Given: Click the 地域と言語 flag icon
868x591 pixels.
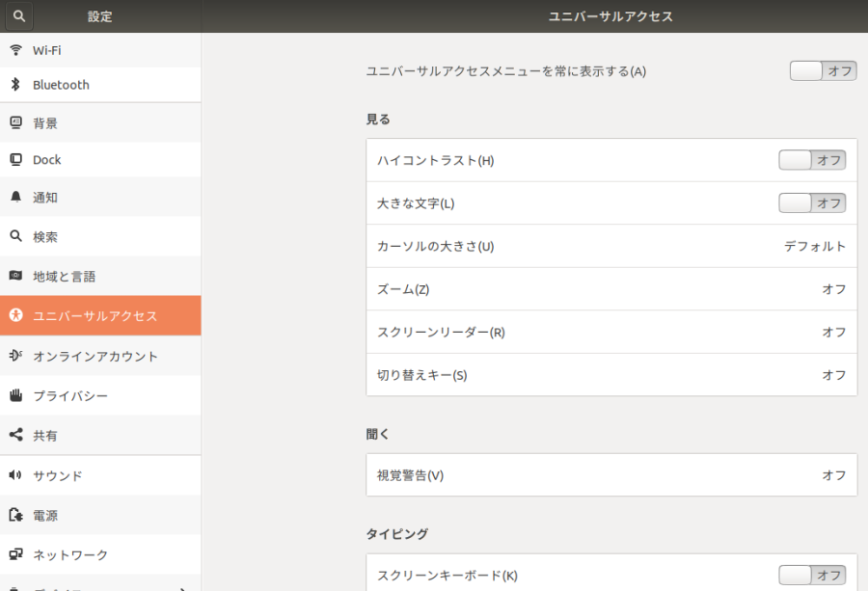Looking at the screenshot, I should [16, 275].
